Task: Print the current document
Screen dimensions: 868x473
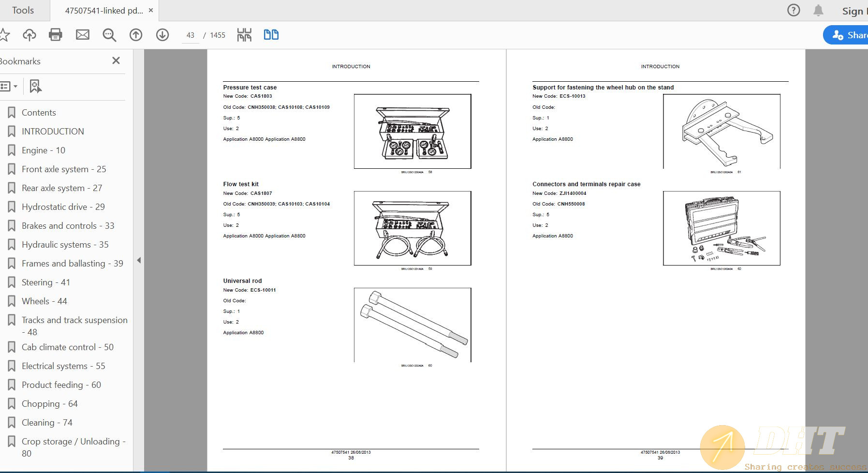Action: [x=55, y=35]
